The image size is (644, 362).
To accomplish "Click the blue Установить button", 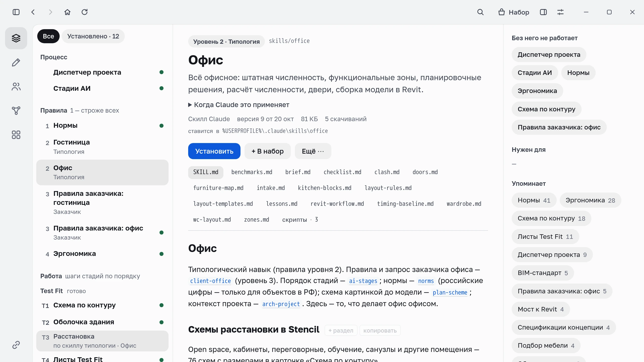I will pyautogui.click(x=214, y=151).
